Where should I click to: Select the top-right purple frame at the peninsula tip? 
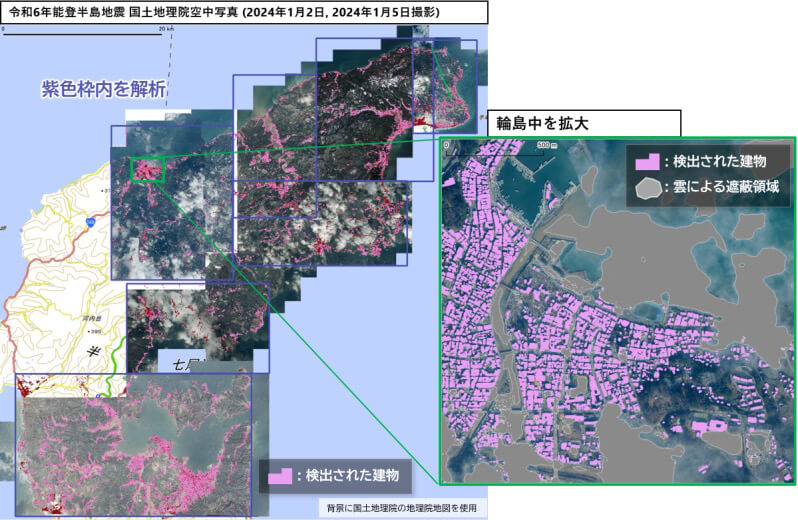click(395, 85)
